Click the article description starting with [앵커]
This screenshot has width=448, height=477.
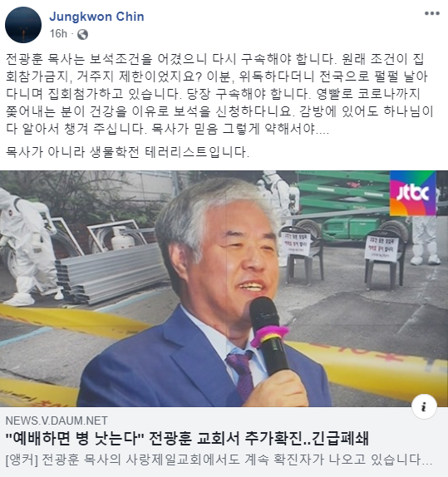[x=219, y=460]
